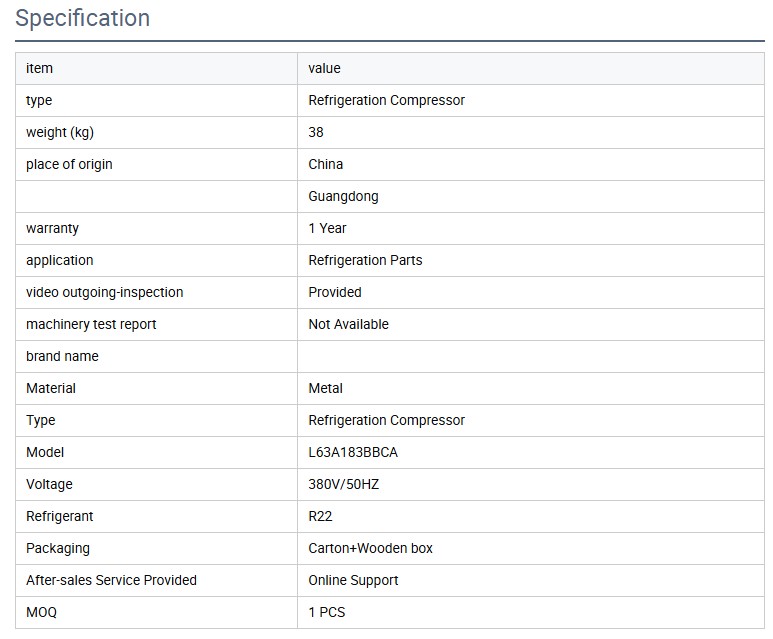This screenshot has height=639, width=773.
Task: Click the model value L63A183BBCA
Action: [x=353, y=452]
